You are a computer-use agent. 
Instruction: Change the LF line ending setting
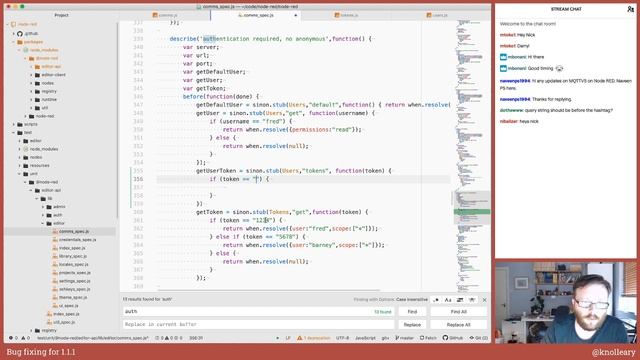click(x=288, y=338)
